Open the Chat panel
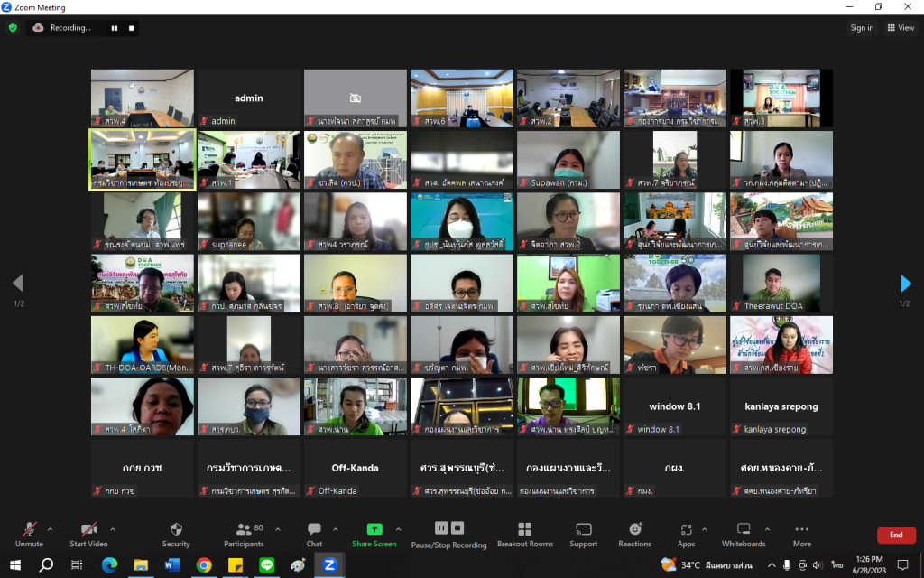The width and height of the screenshot is (924, 578). (314, 535)
